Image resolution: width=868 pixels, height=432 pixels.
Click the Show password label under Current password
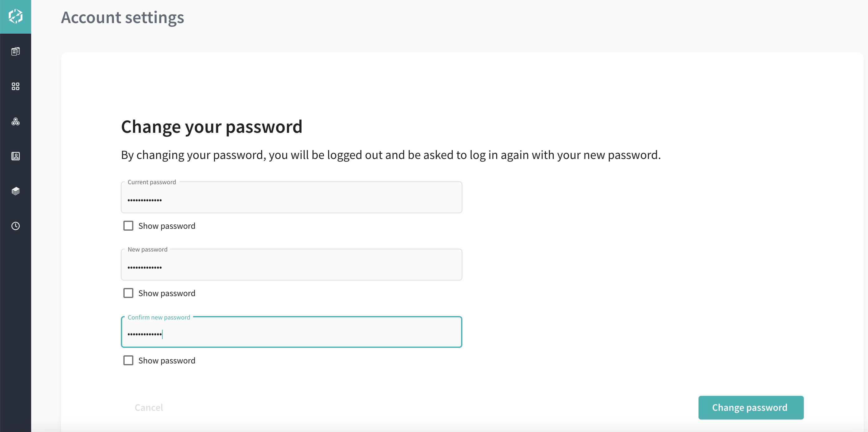(x=167, y=226)
